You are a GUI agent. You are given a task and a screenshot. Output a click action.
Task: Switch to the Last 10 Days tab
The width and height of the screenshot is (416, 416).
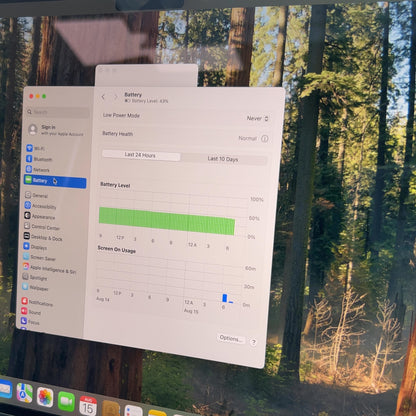[223, 159]
